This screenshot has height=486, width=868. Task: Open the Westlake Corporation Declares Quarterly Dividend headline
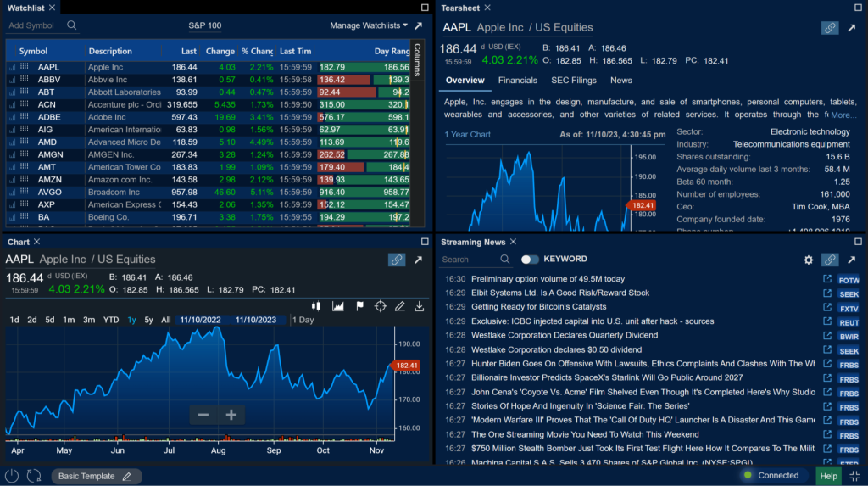(x=565, y=335)
